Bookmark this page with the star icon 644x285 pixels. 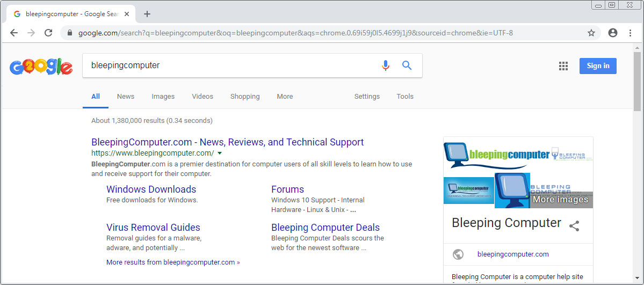pos(591,33)
